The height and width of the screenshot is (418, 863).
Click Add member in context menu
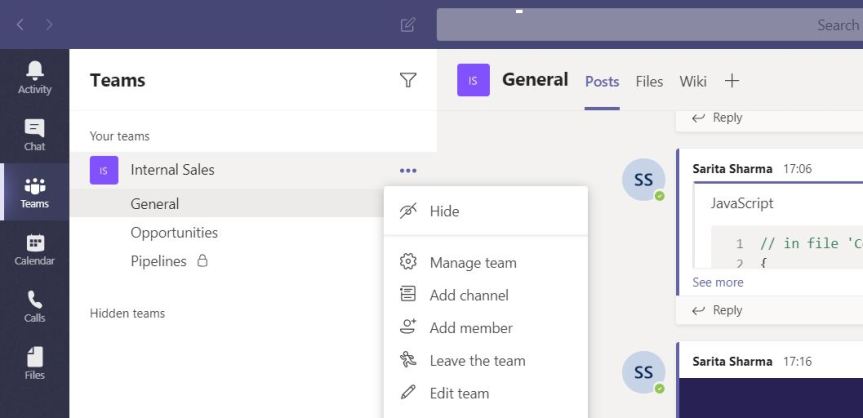pyautogui.click(x=470, y=328)
